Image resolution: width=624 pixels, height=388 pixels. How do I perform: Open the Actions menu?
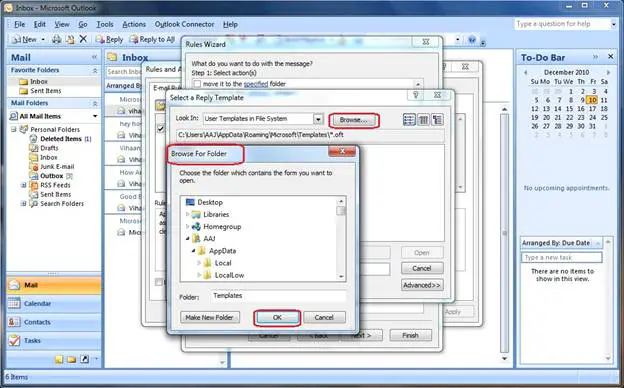coord(134,24)
